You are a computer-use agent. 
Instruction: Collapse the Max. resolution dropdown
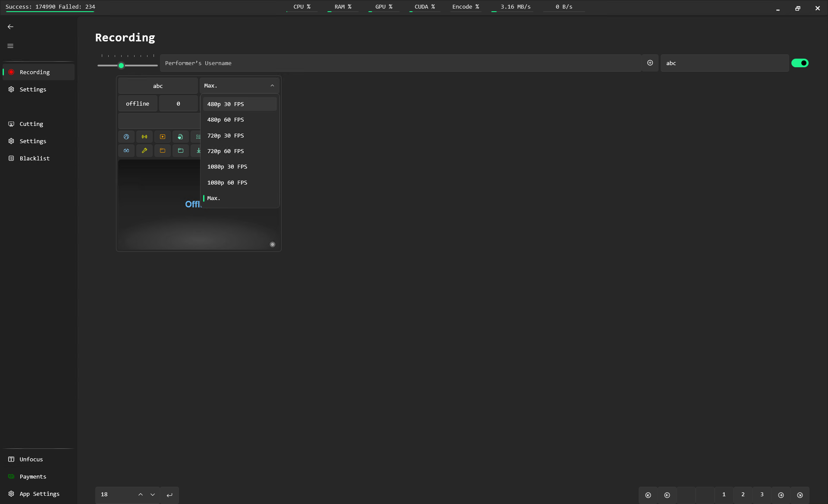(x=272, y=85)
